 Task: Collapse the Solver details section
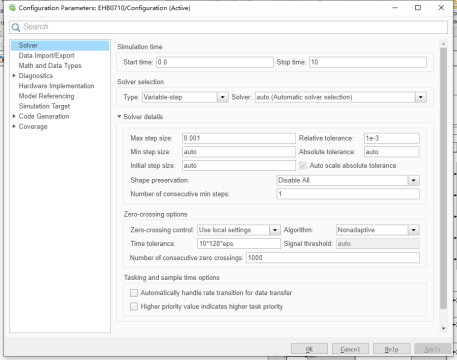(x=119, y=117)
